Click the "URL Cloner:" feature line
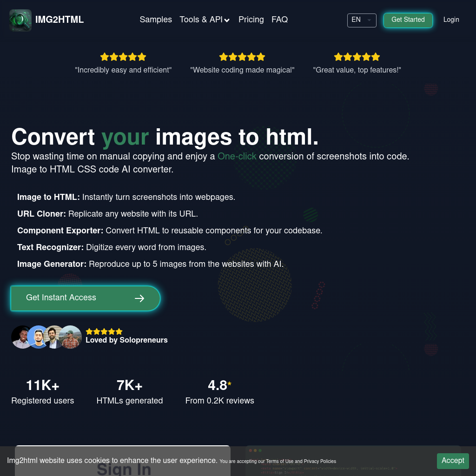The width and height of the screenshot is (476, 476). coord(107,214)
